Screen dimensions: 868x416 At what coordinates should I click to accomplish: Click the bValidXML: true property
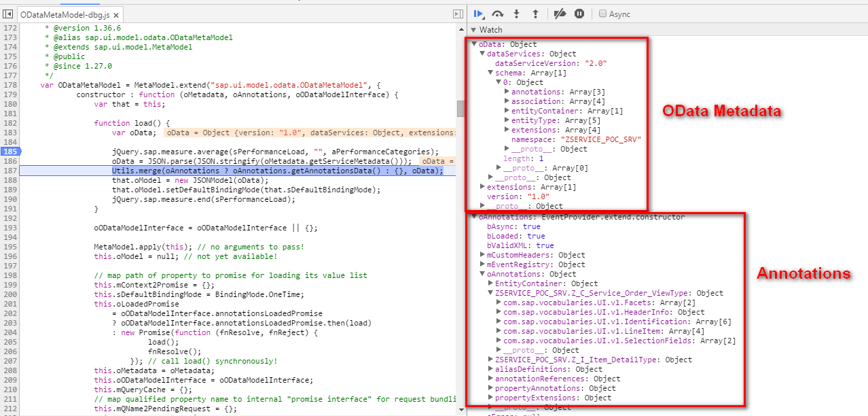click(x=520, y=245)
